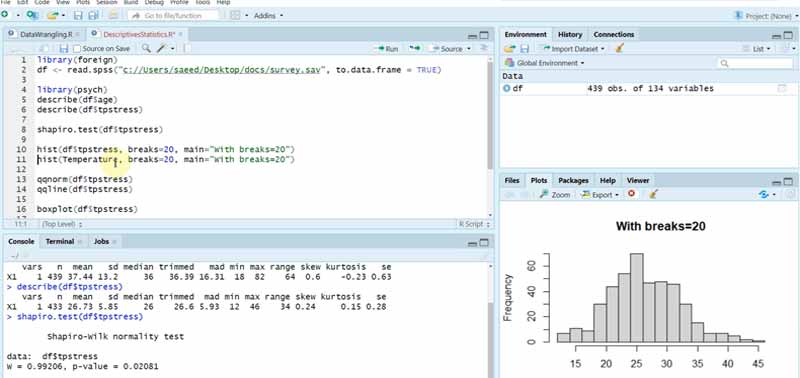
Task: Focus the Go to file/function field
Action: (173, 16)
